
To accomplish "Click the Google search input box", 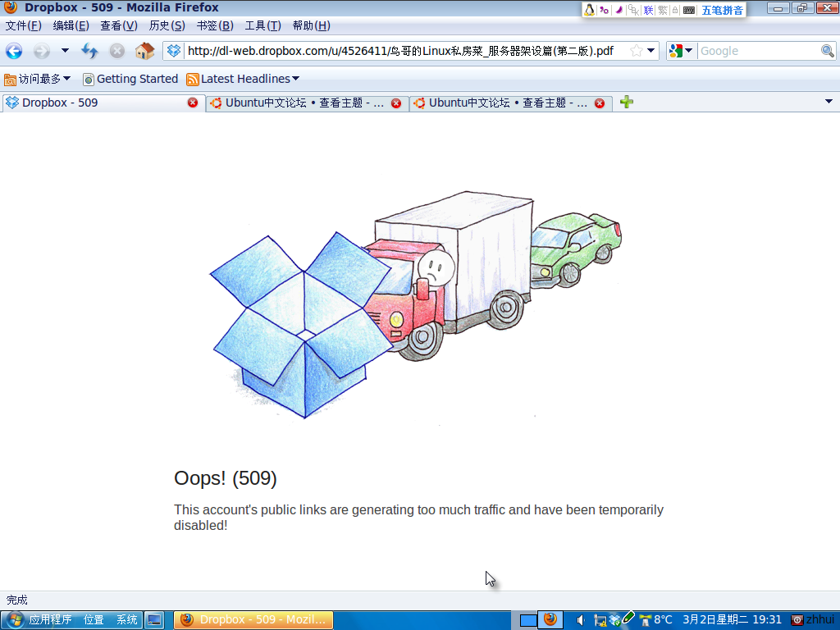I will (x=760, y=51).
